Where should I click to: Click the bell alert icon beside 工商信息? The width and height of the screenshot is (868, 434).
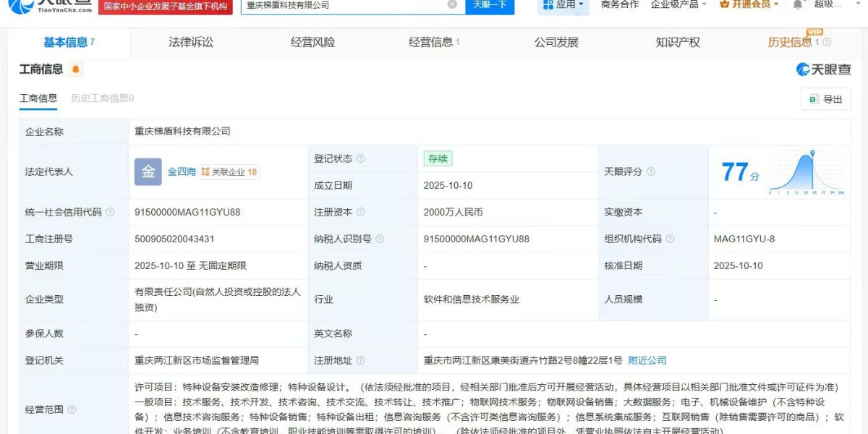[x=76, y=69]
